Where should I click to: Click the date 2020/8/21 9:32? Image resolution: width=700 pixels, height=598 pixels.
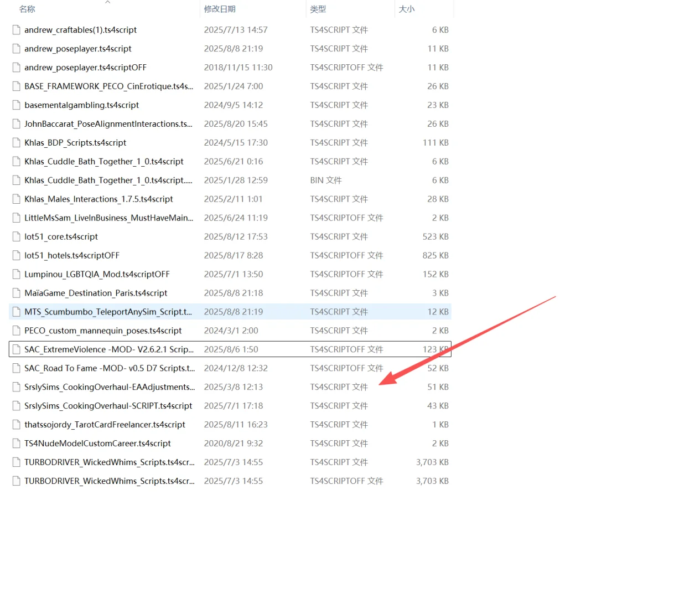[233, 444]
